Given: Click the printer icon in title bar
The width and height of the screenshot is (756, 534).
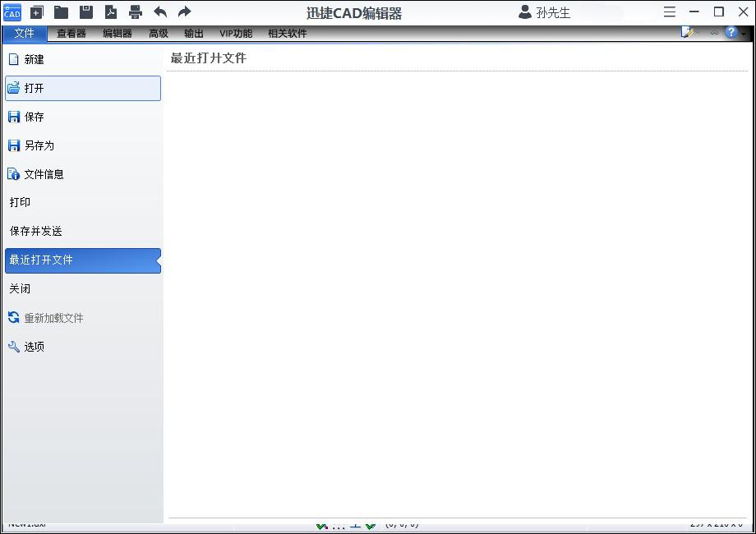Looking at the screenshot, I should [x=136, y=12].
